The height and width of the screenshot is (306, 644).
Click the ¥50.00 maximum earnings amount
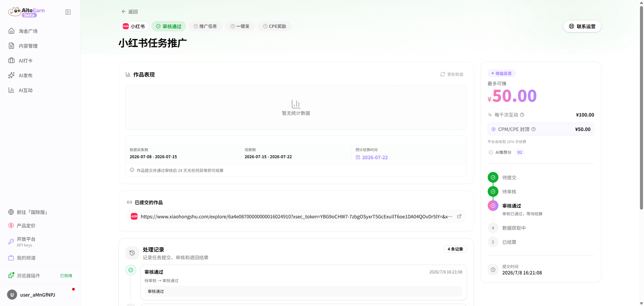click(x=512, y=96)
